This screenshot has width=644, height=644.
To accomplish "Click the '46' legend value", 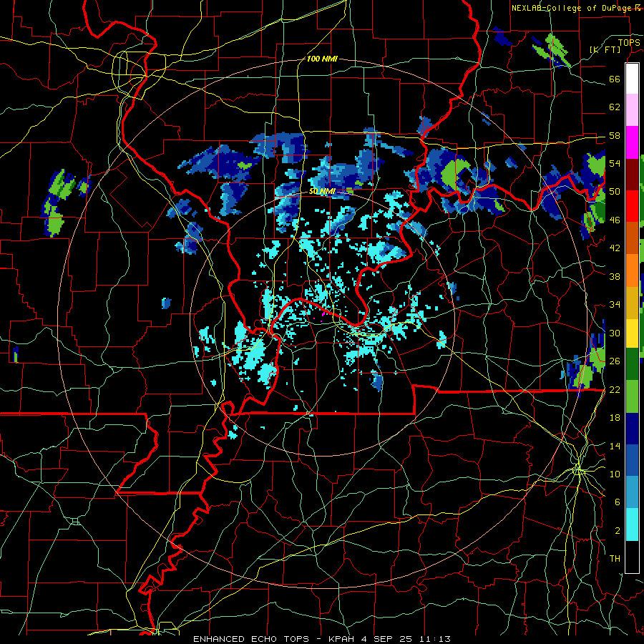I will pyautogui.click(x=615, y=220).
